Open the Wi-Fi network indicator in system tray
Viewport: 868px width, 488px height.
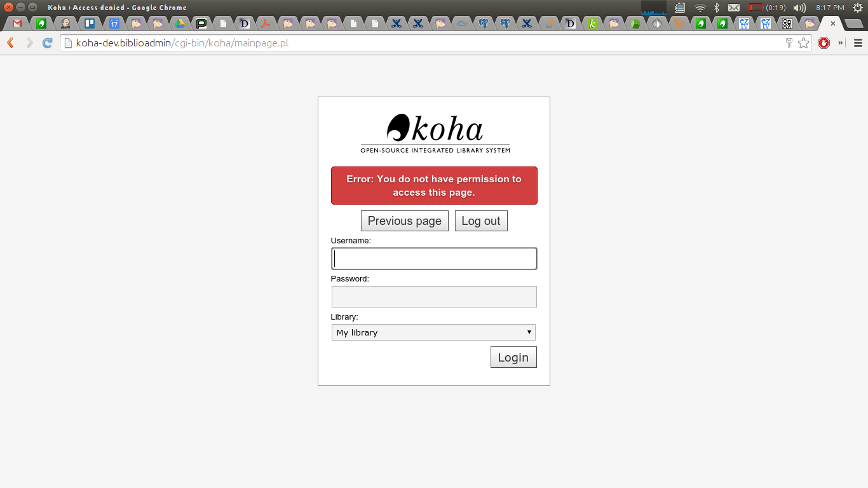pos(700,8)
